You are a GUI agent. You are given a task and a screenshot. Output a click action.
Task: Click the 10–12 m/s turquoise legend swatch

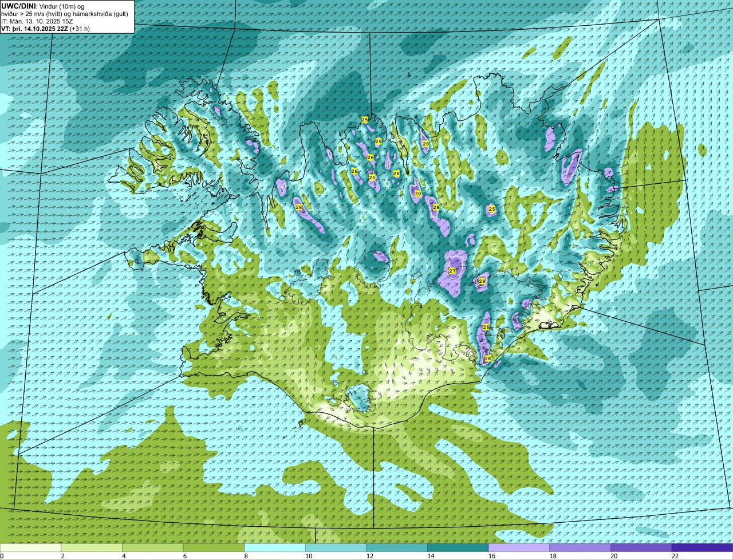click(x=336, y=547)
